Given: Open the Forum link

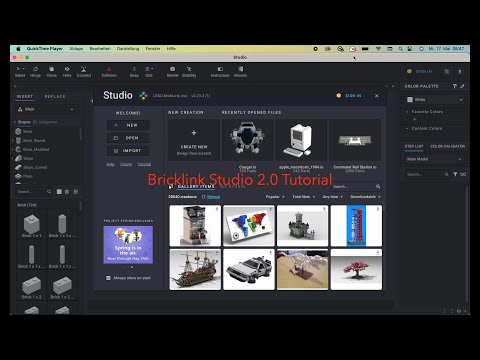Looking at the screenshot, I should pos(126,164).
